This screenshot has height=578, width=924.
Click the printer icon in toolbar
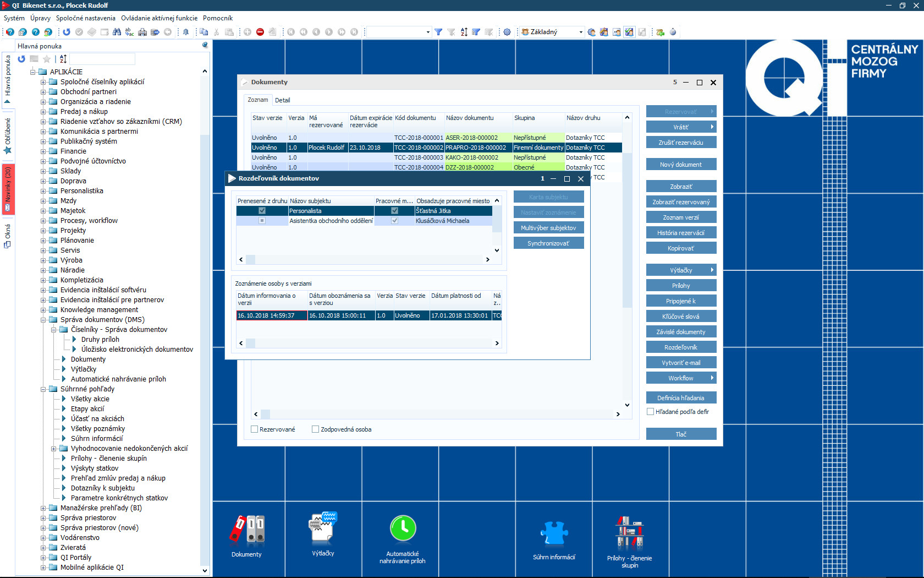tap(142, 32)
